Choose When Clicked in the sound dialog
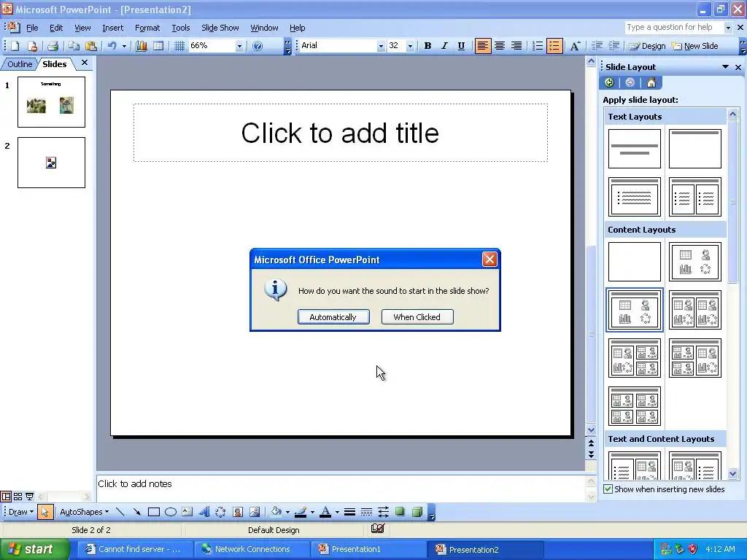 (417, 317)
